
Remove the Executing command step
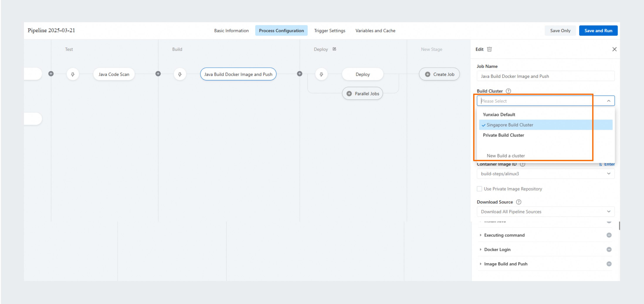coord(609,235)
